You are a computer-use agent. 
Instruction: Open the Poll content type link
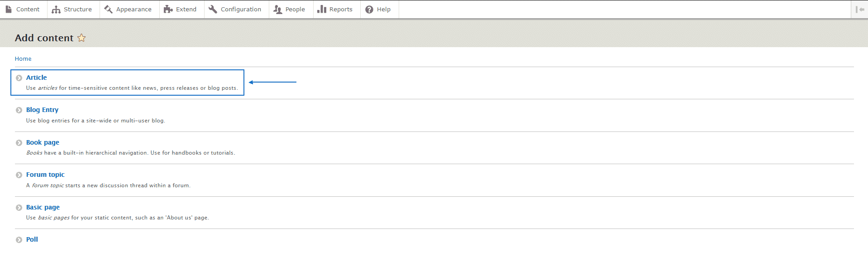(x=32, y=239)
